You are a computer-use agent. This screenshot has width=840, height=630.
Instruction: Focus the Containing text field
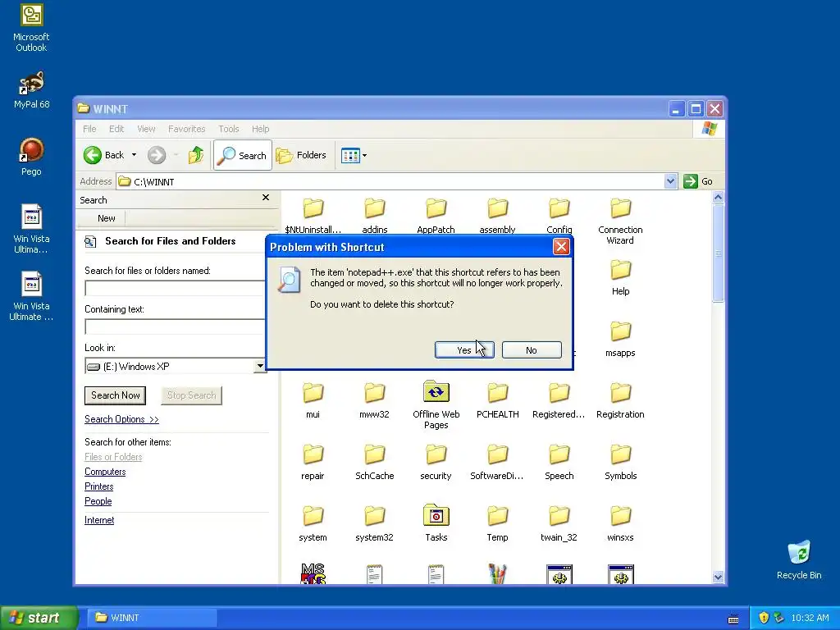[x=176, y=326]
